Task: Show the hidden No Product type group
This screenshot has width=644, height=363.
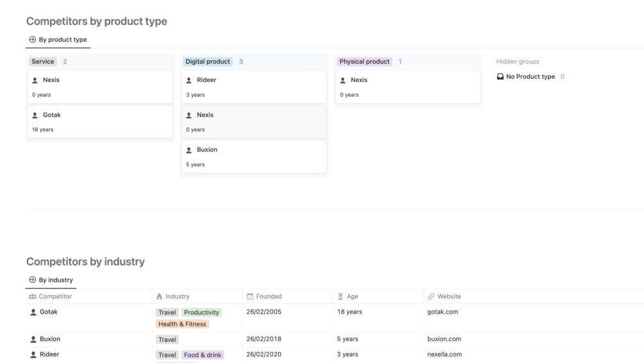Action: [x=531, y=77]
